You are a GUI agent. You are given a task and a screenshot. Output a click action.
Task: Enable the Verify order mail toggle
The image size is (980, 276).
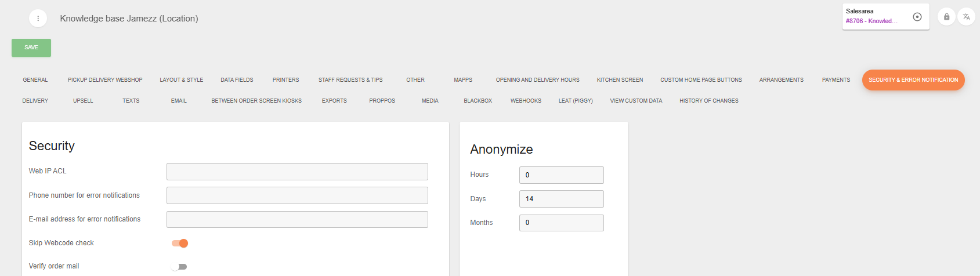pyautogui.click(x=179, y=267)
